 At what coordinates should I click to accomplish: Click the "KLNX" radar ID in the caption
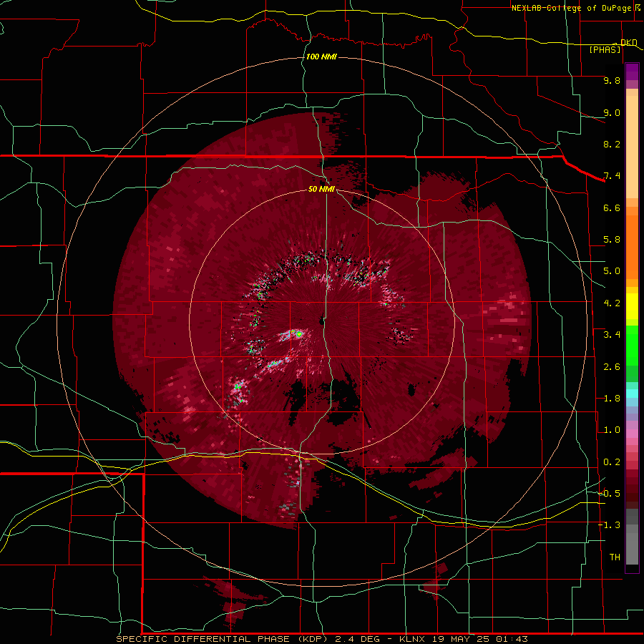[412, 639]
